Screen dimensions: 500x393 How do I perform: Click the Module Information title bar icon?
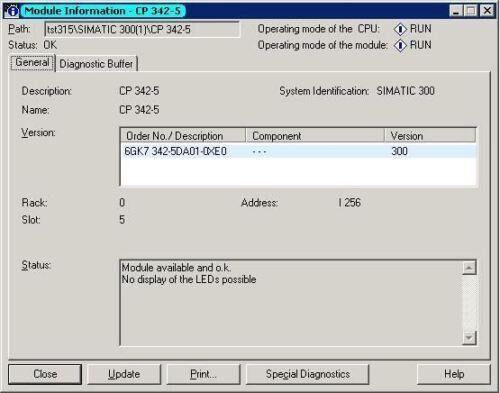(12, 11)
